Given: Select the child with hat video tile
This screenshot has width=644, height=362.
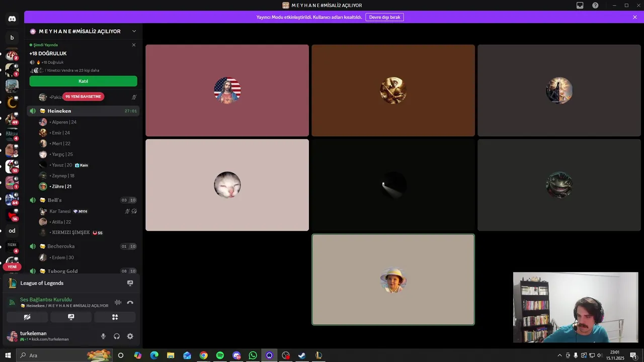Looking at the screenshot, I should tap(393, 280).
